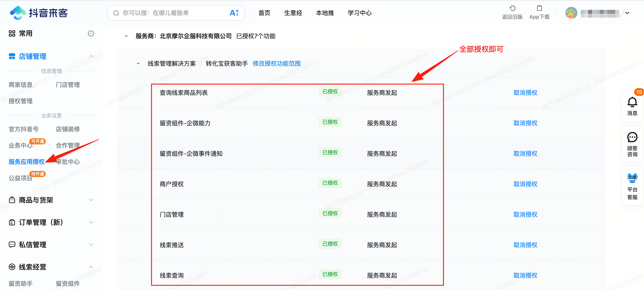Open the 消息 notification bell

pos(632,103)
